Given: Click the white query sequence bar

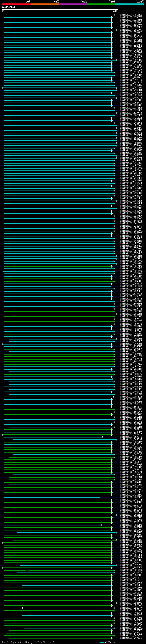Looking at the screenshot, I should pos(60,10).
